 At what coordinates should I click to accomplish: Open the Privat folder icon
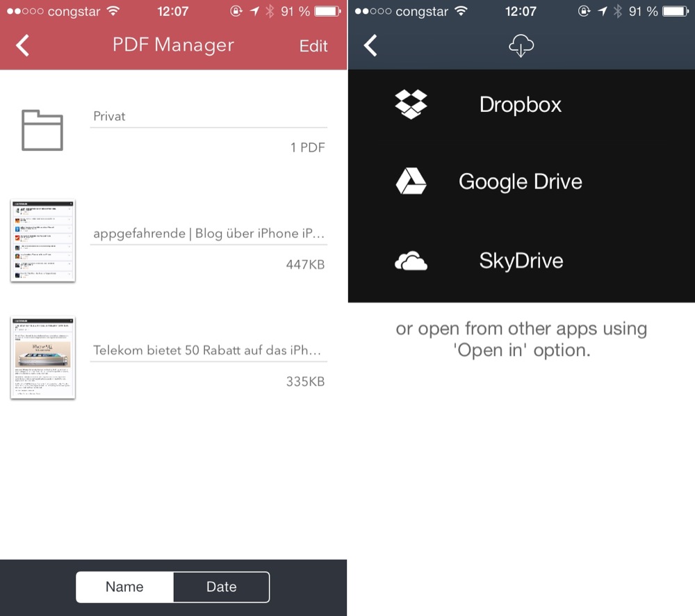(42, 130)
